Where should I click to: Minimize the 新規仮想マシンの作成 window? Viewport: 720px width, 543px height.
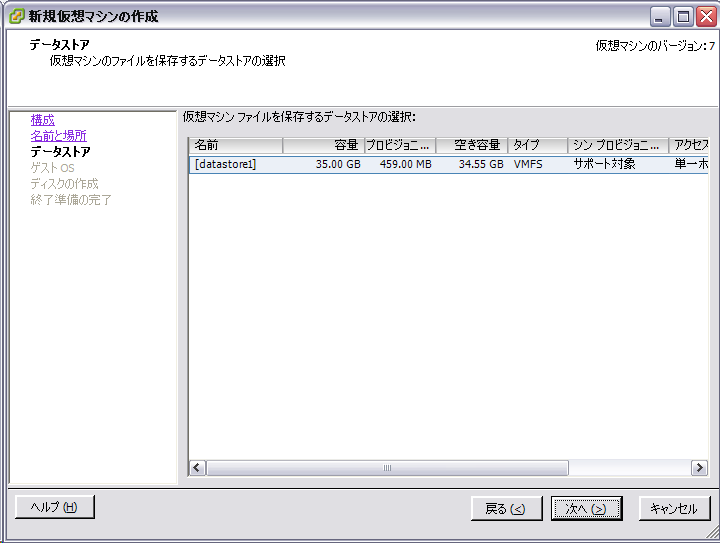pyautogui.click(x=660, y=17)
